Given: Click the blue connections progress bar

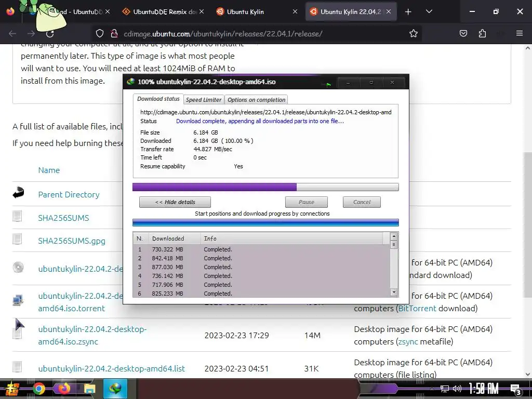Looking at the screenshot, I should click(x=265, y=222).
